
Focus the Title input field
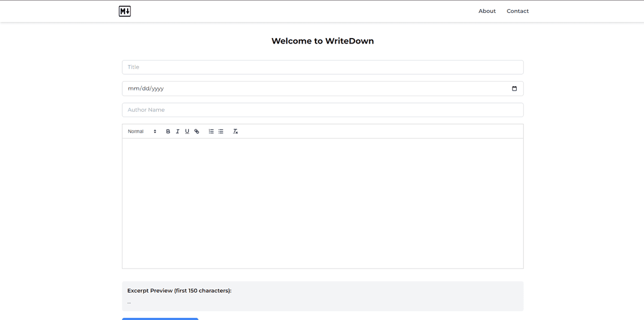[323, 67]
